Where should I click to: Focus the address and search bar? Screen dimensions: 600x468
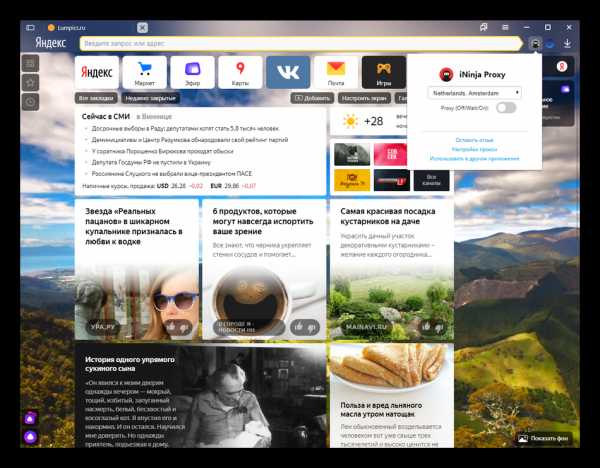(301, 43)
